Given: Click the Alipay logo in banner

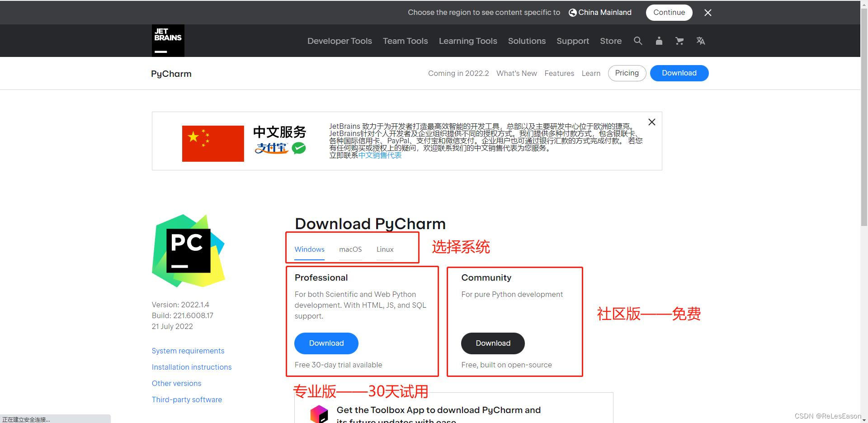Looking at the screenshot, I should point(271,148).
